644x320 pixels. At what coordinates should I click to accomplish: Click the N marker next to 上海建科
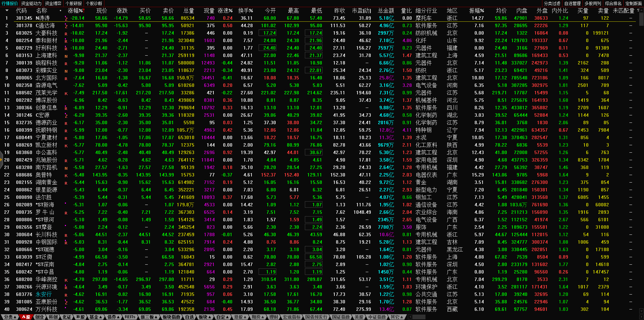66,56
